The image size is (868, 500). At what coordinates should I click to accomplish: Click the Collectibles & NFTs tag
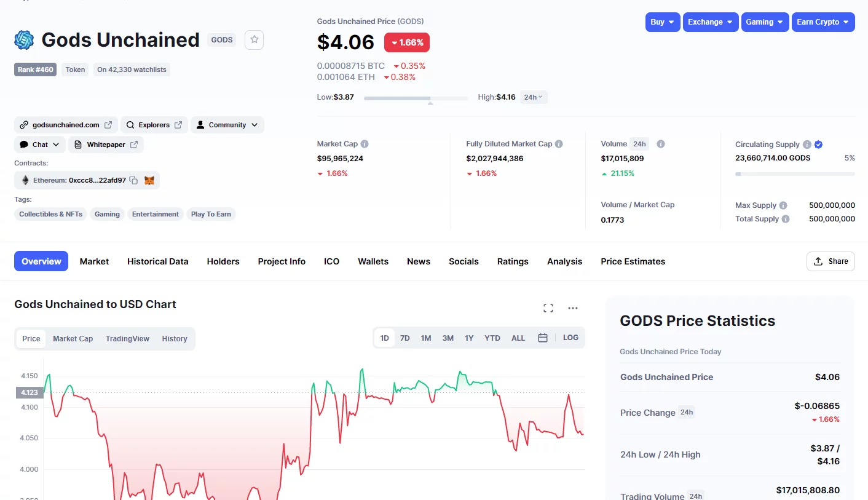click(50, 214)
